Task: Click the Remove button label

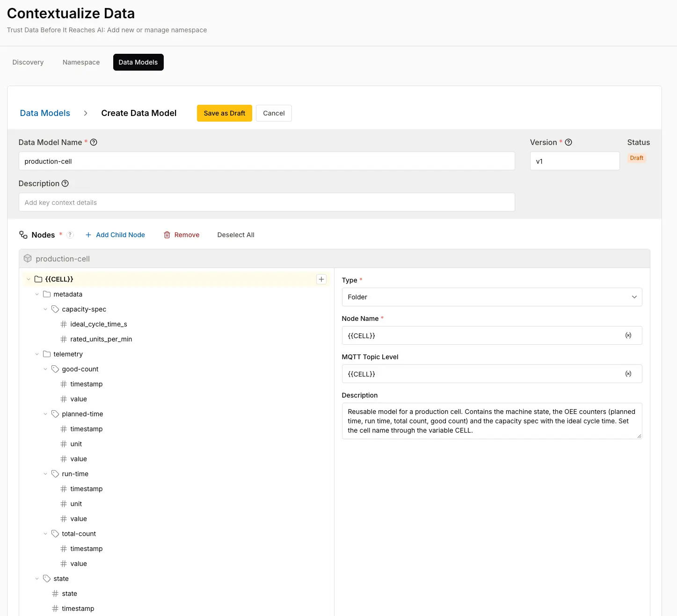Action: tap(187, 235)
